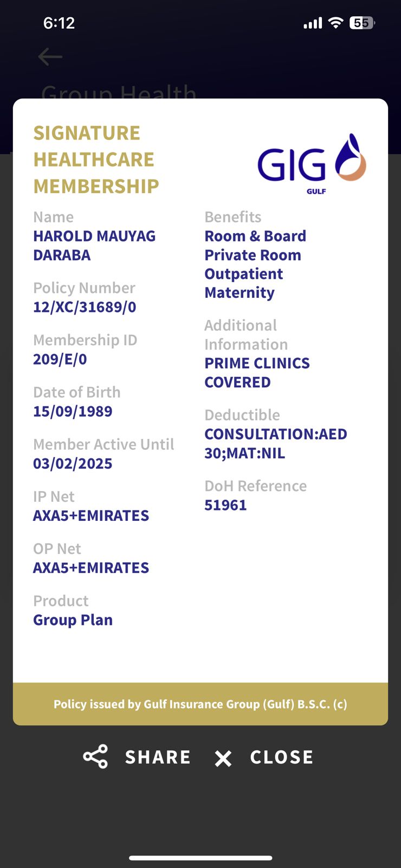Screen dimensions: 401x868
Task: Tap the Member Active Until date 03/02/2025
Action: (73, 463)
